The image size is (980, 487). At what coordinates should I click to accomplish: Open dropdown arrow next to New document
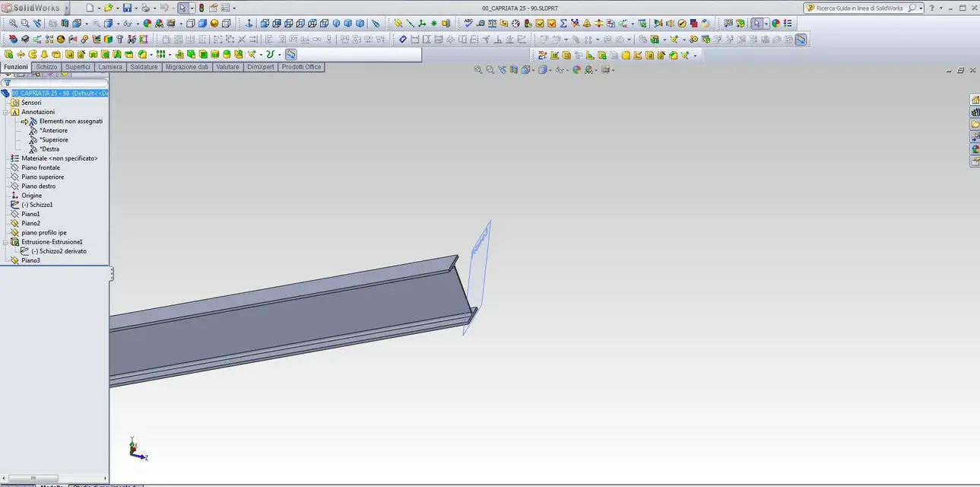(x=99, y=8)
